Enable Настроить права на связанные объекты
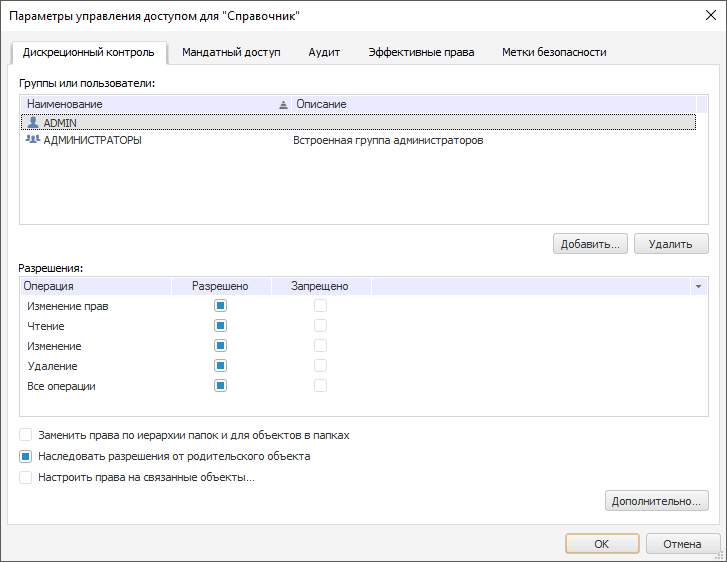The height and width of the screenshot is (562, 727). coord(26,478)
